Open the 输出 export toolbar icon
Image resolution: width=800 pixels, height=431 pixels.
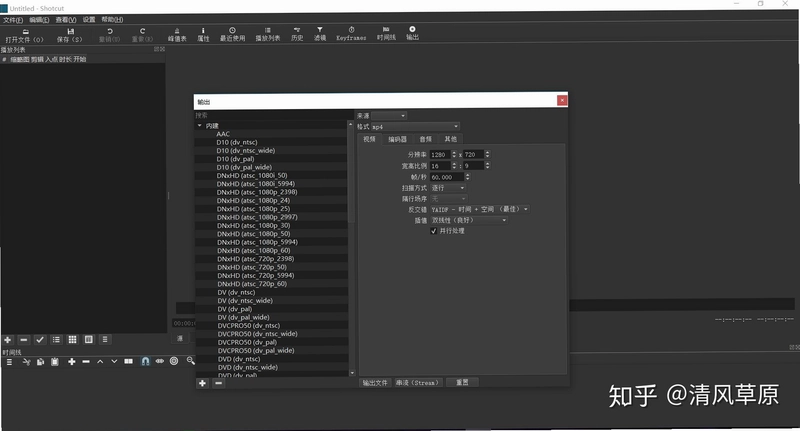(x=412, y=34)
